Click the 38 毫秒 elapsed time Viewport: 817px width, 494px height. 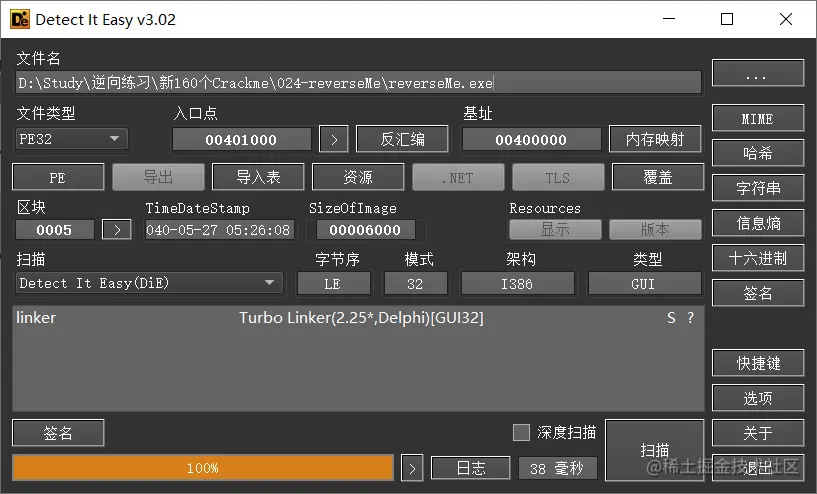[x=557, y=468]
